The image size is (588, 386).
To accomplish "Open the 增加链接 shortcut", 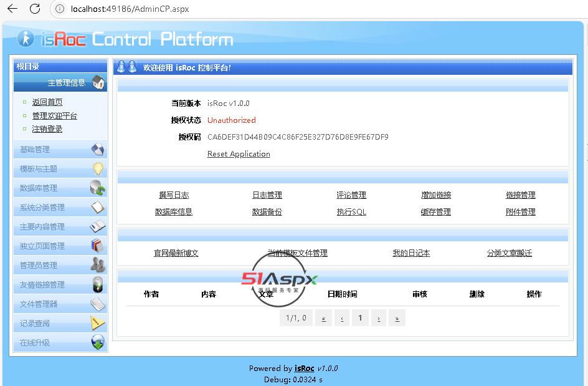I will point(436,195).
